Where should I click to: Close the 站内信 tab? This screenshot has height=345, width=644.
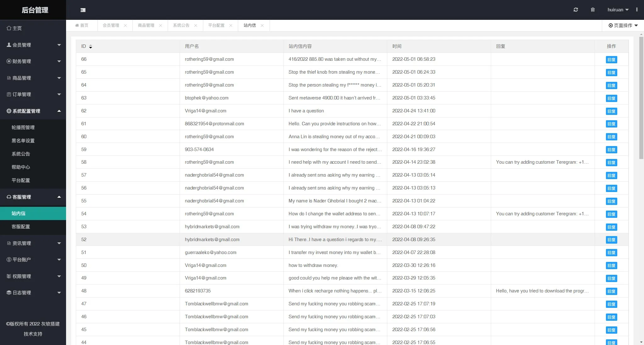tap(262, 25)
